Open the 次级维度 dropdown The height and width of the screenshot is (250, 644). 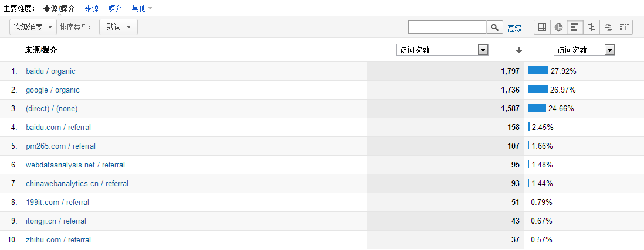coord(33,27)
